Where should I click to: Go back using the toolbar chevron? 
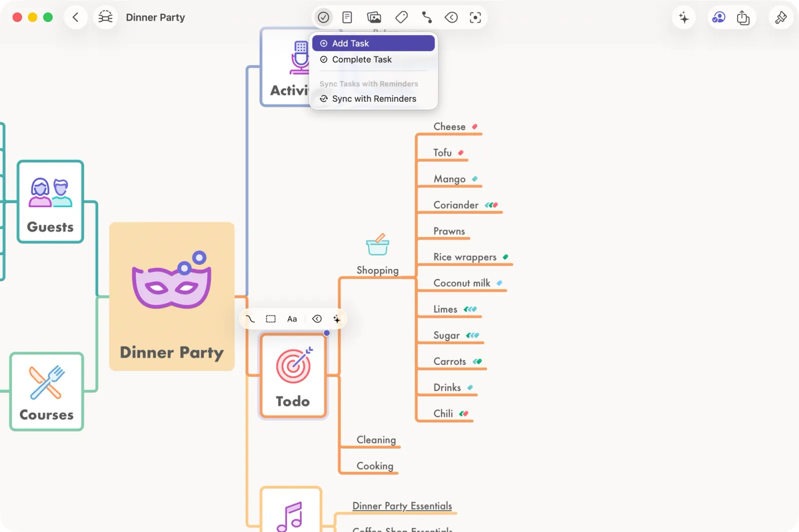75,17
